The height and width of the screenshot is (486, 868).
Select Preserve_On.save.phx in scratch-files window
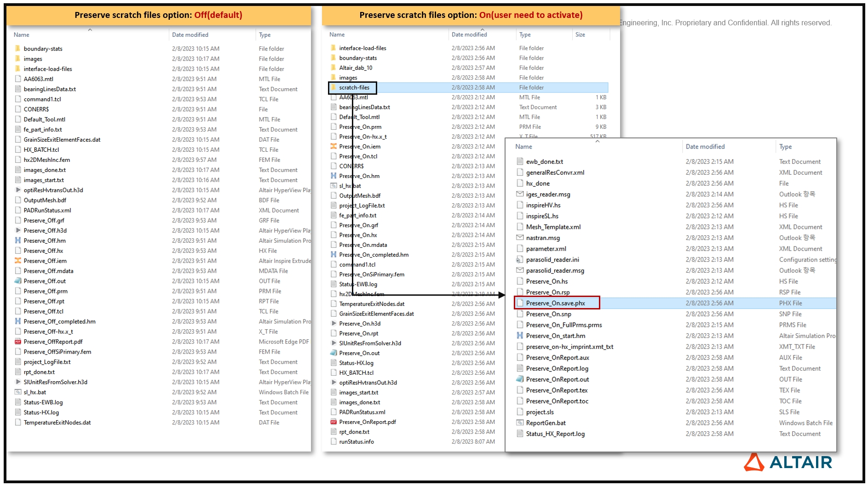556,303
